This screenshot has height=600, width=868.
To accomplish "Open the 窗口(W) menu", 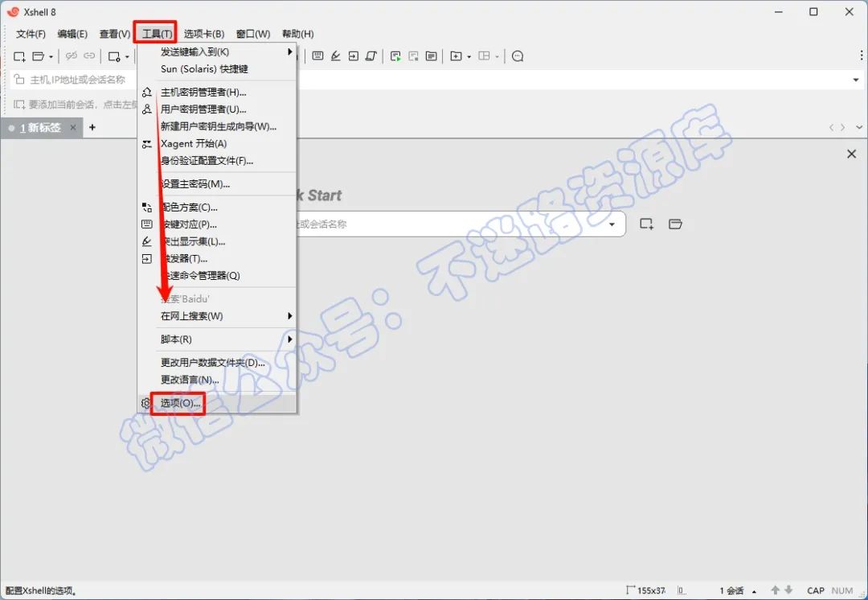I will click(253, 34).
